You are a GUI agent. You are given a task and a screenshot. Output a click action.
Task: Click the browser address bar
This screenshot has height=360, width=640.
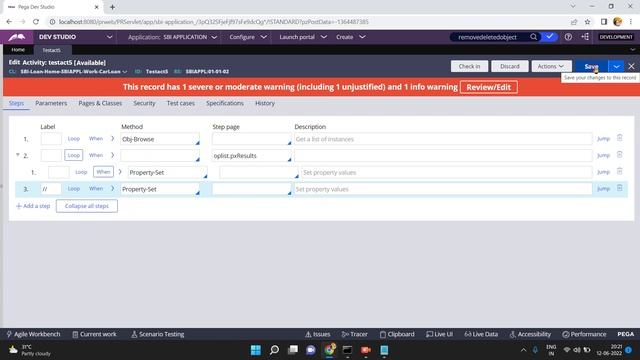(x=306, y=22)
